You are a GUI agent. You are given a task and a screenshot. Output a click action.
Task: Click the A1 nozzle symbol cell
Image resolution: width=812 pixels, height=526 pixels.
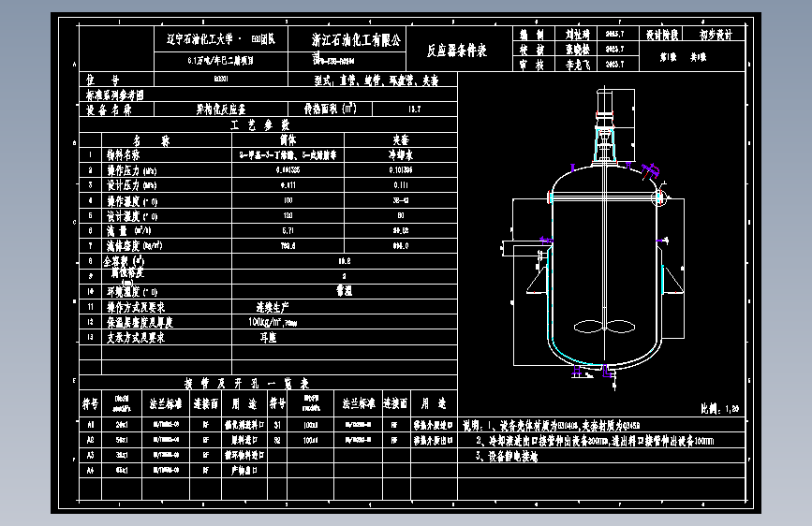[91, 425]
